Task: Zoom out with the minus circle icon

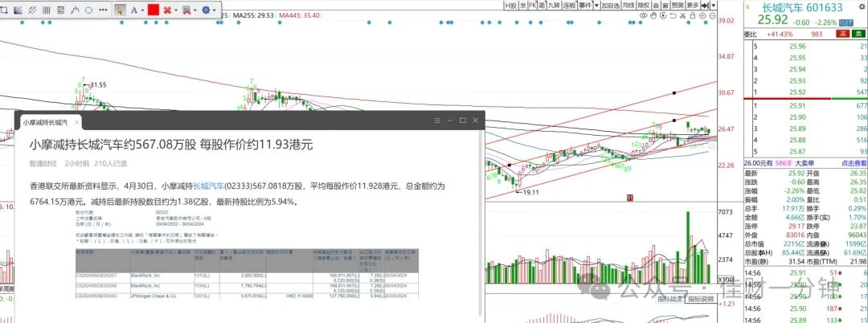Action: click(712, 15)
